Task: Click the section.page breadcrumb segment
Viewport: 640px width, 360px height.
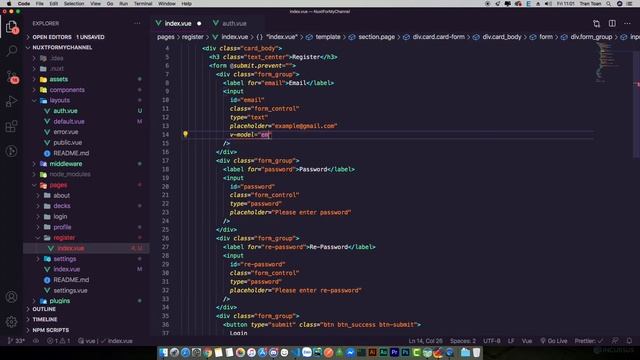Action: click(x=377, y=37)
